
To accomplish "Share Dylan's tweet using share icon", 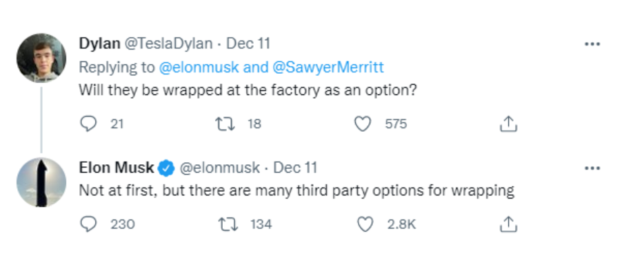I will pos(508,123).
